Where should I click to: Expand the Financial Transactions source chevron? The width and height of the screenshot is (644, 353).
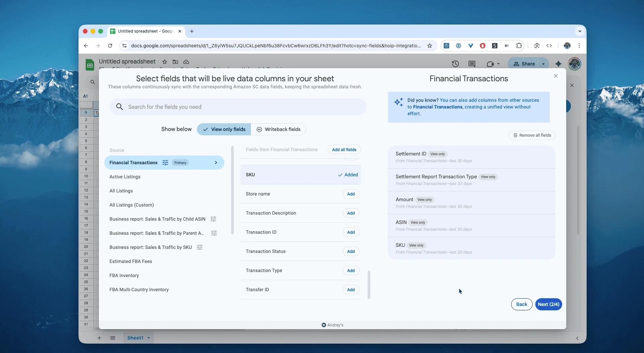216,163
